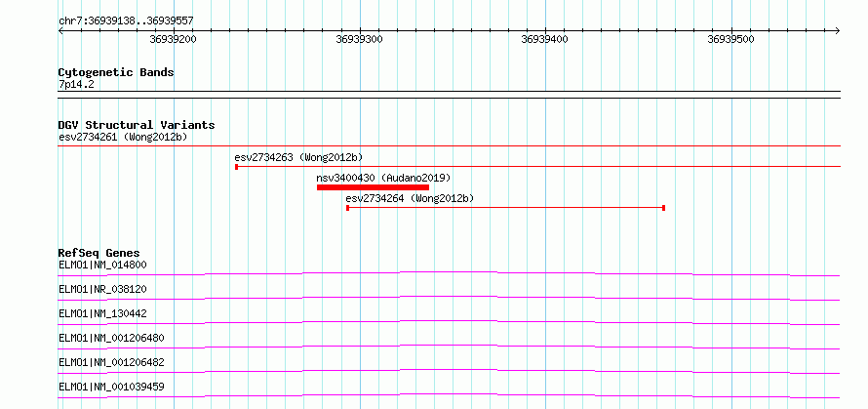The width and height of the screenshot is (868, 409).
Task: Click the 36939200 ruler position label
Action: 174,40
